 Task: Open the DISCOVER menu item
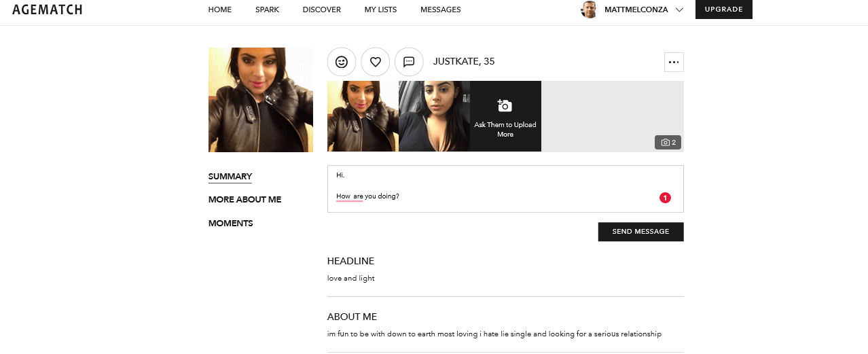tap(322, 10)
